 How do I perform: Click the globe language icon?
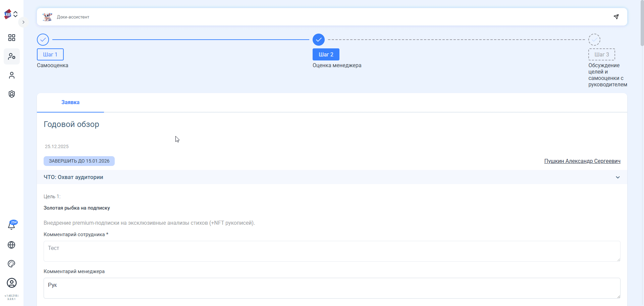[11, 245]
